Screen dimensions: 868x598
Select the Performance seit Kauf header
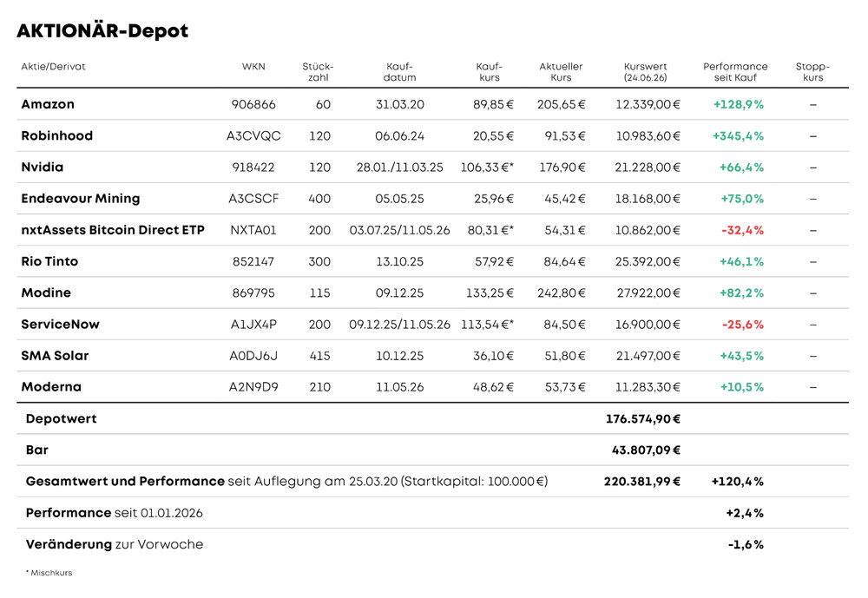[x=735, y=72]
